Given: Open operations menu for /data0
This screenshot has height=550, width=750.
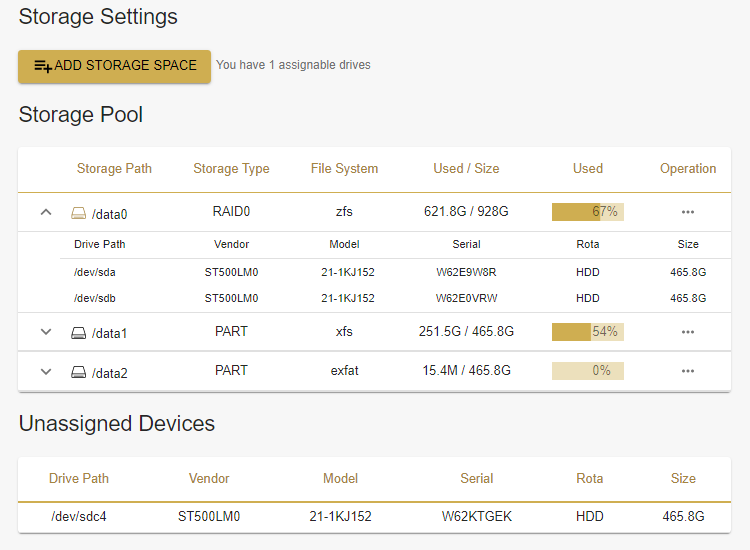Looking at the screenshot, I should (x=687, y=212).
